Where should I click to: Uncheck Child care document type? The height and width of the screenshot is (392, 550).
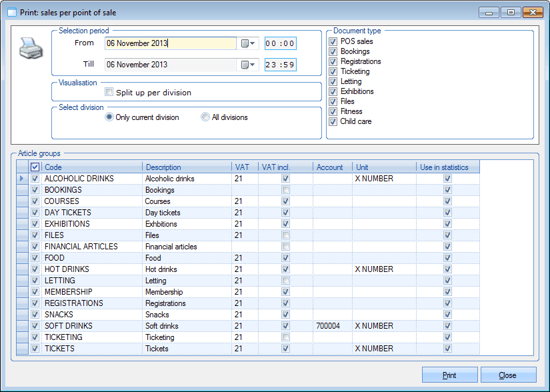click(x=333, y=121)
